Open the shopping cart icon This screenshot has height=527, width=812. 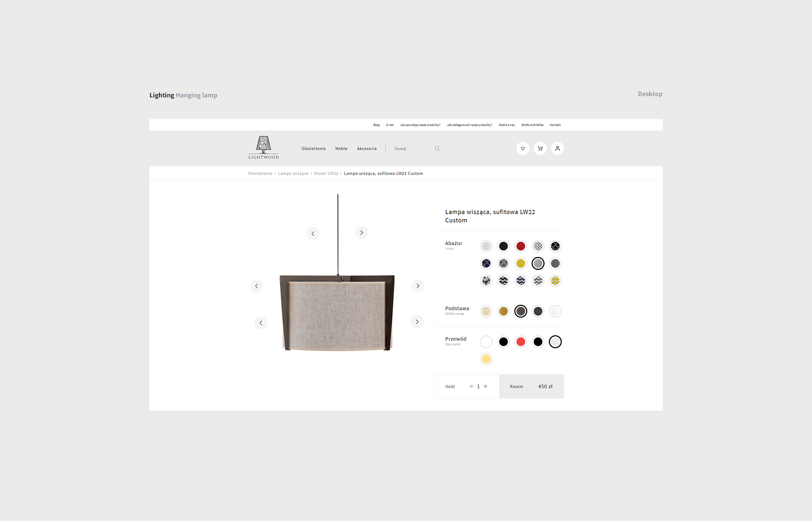[540, 149]
